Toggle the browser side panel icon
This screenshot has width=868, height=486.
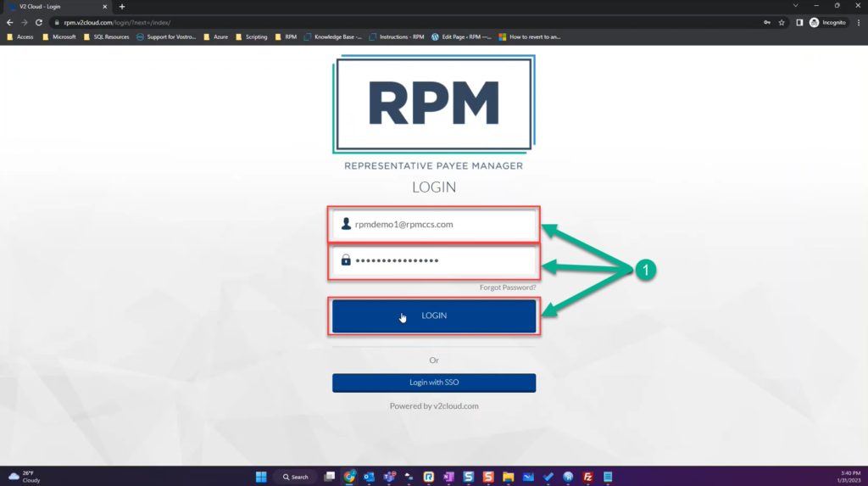[799, 23]
